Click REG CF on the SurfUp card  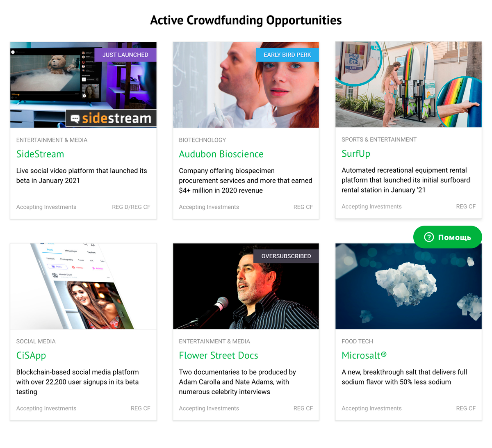pyautogui.click(x=466, y=207)
